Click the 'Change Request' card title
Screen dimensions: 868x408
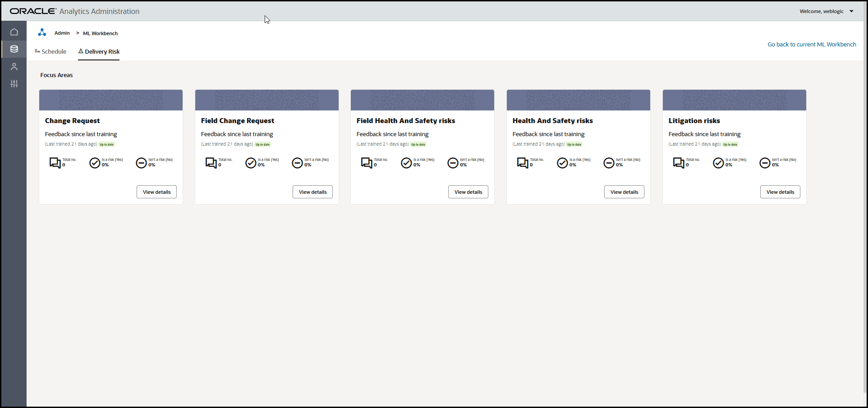[x=73, y=121]
